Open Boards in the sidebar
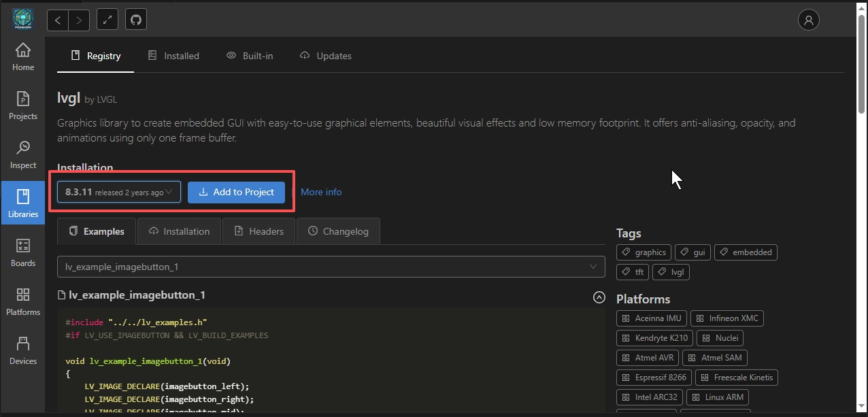The image size is (868, 417). pos(22,253)
